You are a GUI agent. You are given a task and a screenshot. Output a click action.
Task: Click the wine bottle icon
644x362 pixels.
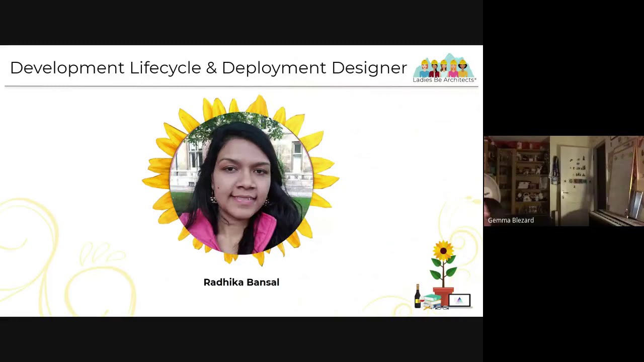417,295
